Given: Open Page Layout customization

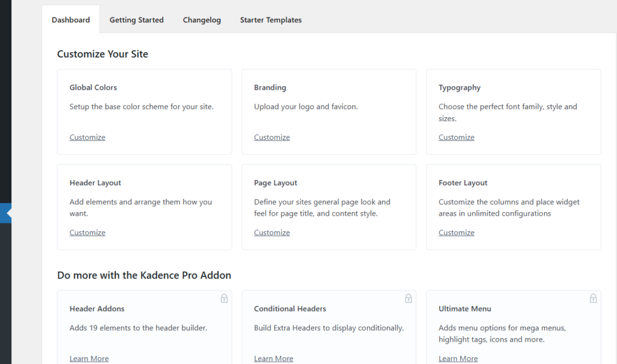Looking at the screenshot, I should (272, 232).
